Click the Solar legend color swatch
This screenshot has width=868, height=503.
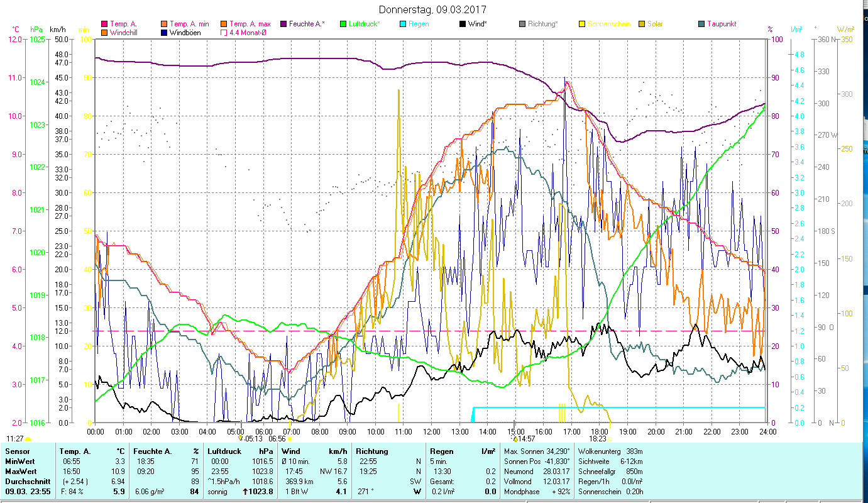[x=642, y=24]
